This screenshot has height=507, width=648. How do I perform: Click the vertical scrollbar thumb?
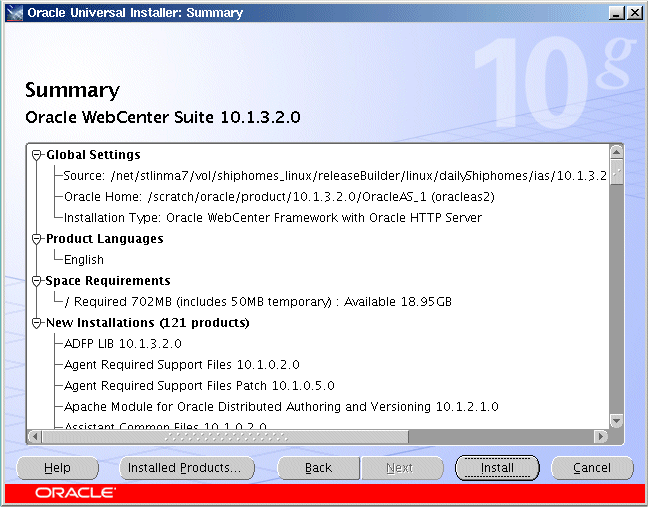616,172
